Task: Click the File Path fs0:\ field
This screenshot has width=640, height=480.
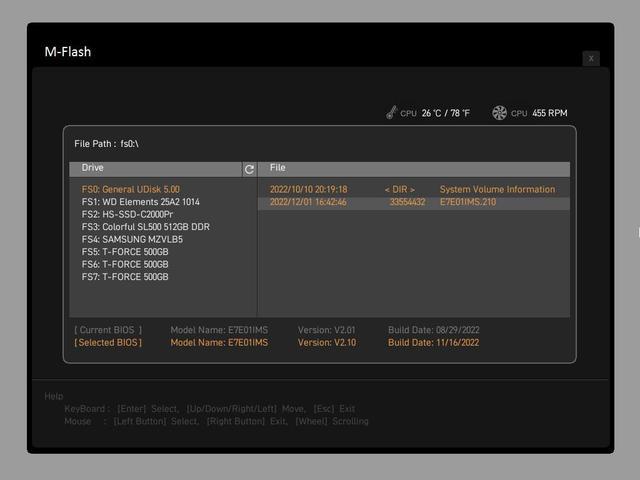Action: 106,144
